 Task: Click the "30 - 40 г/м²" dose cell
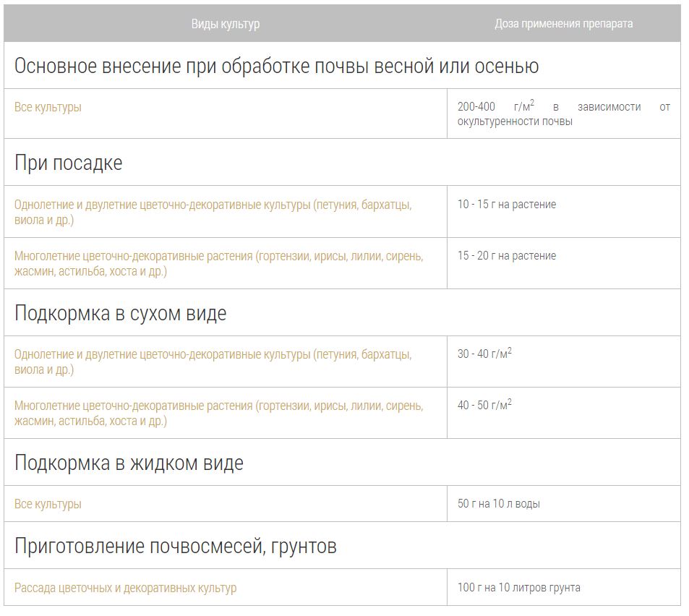tap(484, 354)
